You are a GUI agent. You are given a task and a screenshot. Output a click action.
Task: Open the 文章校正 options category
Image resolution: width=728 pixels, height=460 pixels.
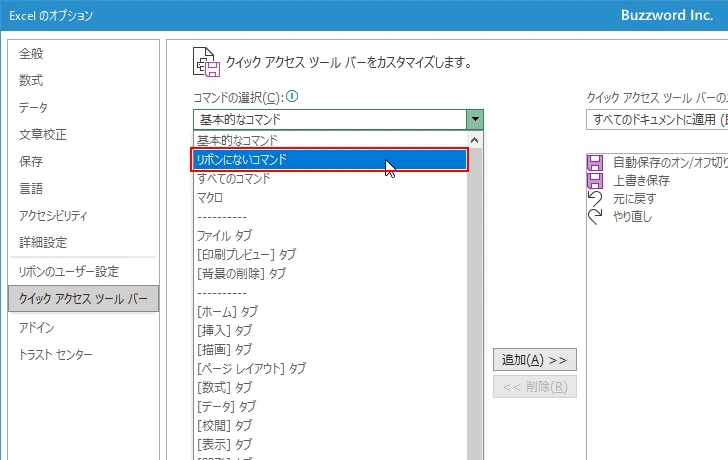click(x=84, y=135)
